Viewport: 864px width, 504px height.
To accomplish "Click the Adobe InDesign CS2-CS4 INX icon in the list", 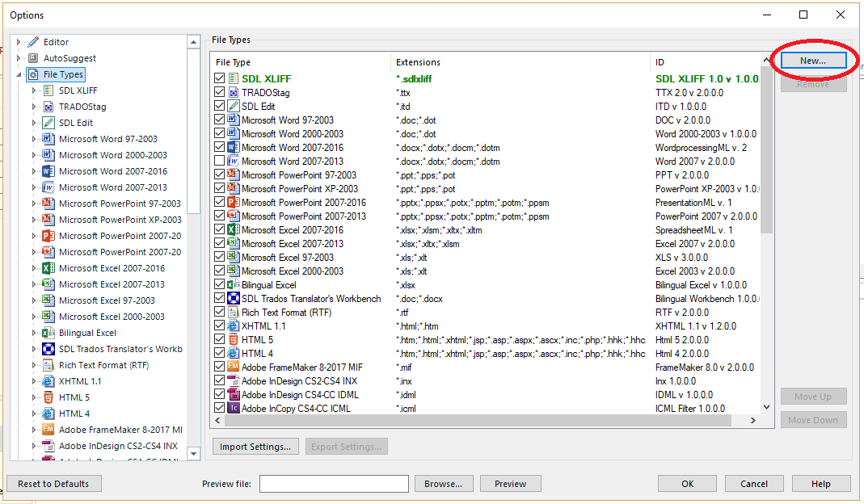I will point(233,381).
